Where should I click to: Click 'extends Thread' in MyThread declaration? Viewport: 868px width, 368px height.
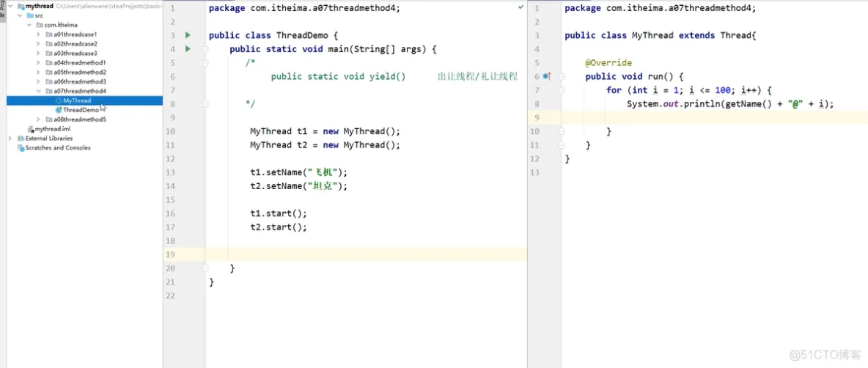(x=713, y=35)
